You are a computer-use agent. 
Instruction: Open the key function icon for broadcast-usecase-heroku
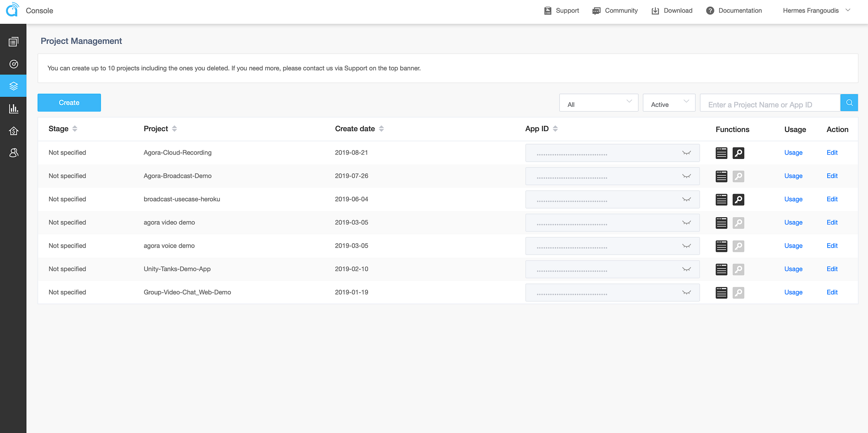click(738, 199)
